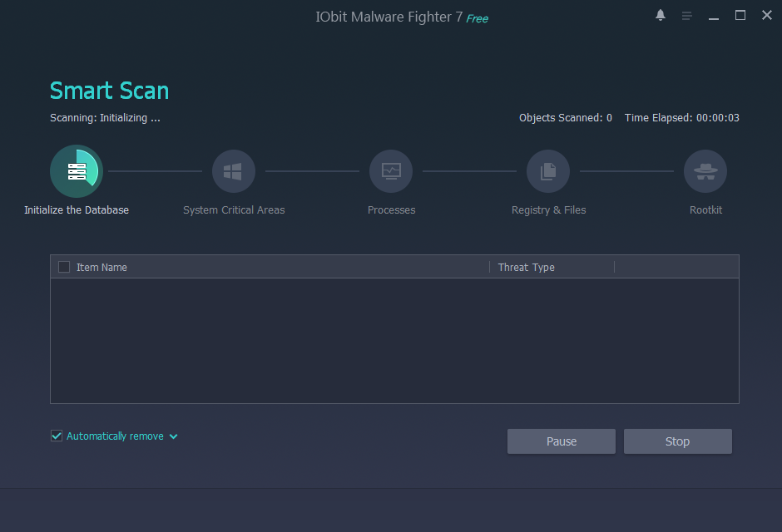Click the Initialize the Database stage icon
Image resolution: width=782 pixels, height=532 pixels.
point(77,171)
